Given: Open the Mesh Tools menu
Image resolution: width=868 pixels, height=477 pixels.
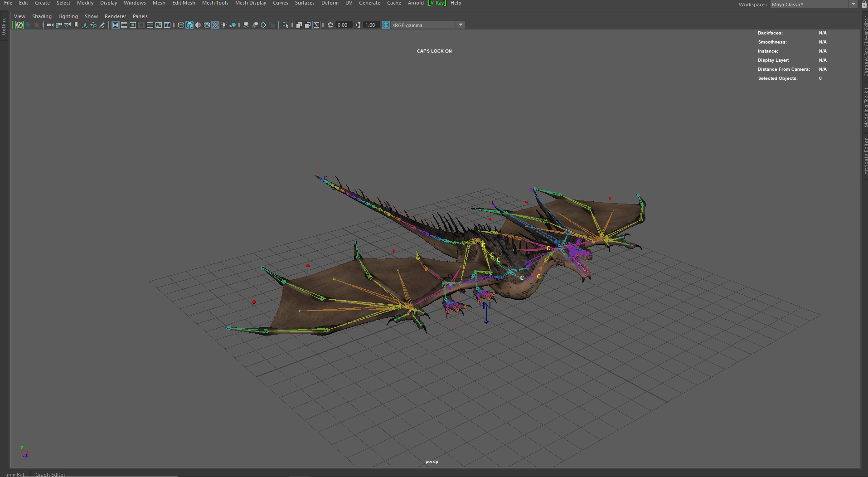Looking at the screenshot, I should tap(215, 3).
